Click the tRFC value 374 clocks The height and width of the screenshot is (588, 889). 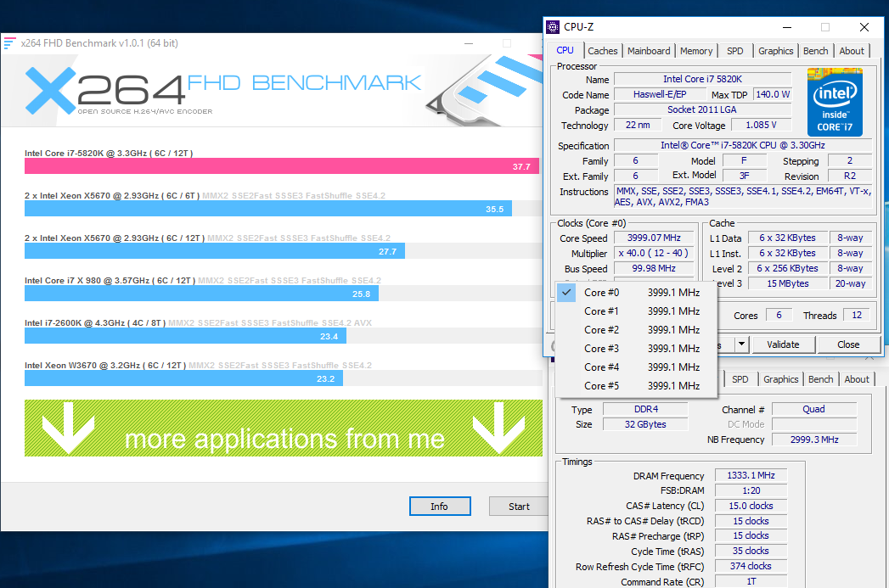tap(751, 566)
